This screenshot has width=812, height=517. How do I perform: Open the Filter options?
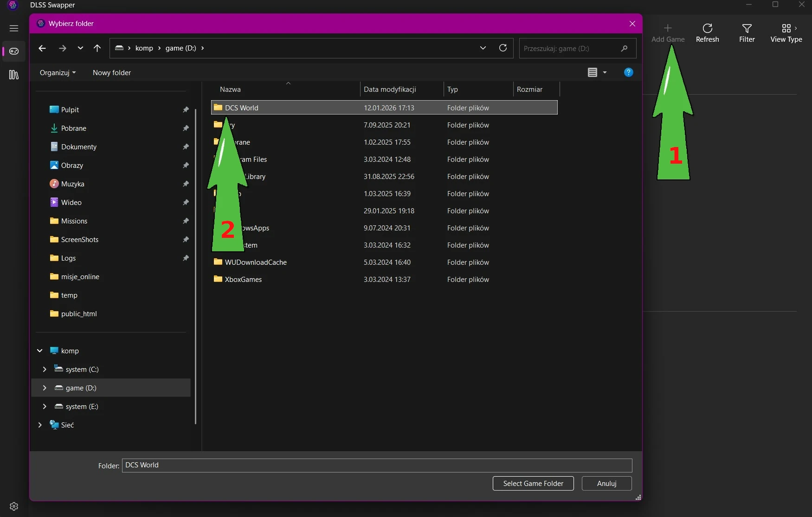[747, 33]
